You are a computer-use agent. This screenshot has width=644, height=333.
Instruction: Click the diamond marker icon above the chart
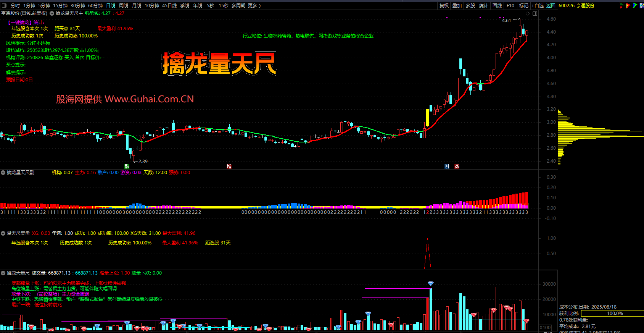[x=528, y=13]
